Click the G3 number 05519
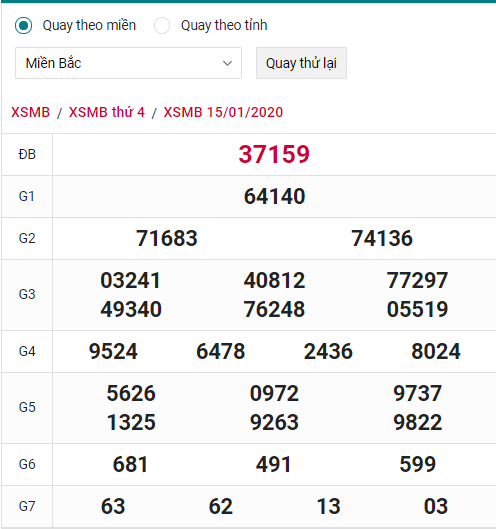Viewport: 496px width, 529px height. coord(417,309)
